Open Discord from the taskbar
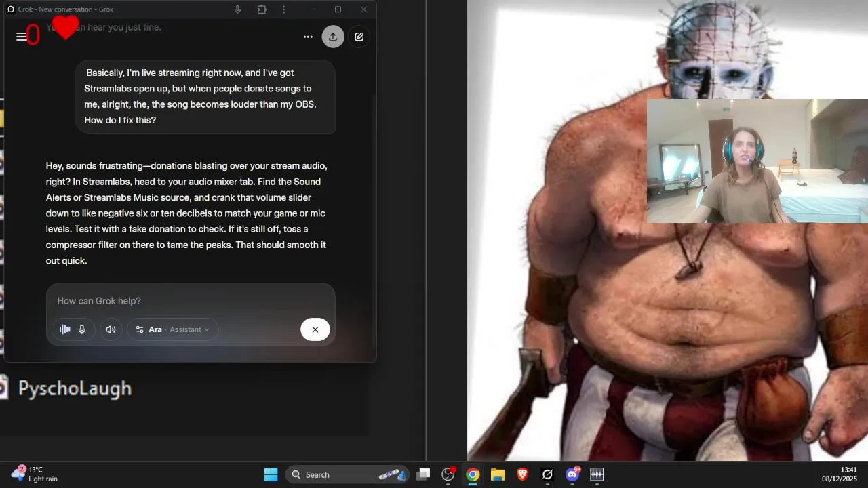Viewport: 868px width, 488px height. click(x=572, y=474)
